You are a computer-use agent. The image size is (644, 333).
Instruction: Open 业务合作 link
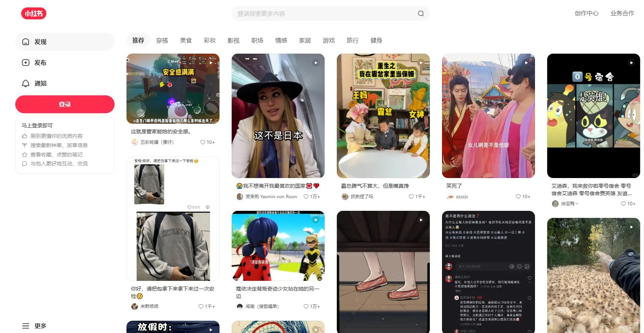(622, 13)
